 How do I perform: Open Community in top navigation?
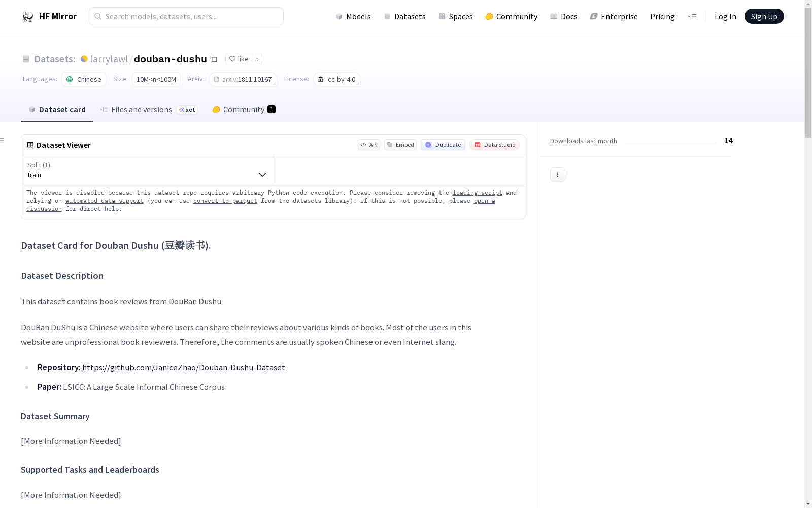click(x=511, y=16)
